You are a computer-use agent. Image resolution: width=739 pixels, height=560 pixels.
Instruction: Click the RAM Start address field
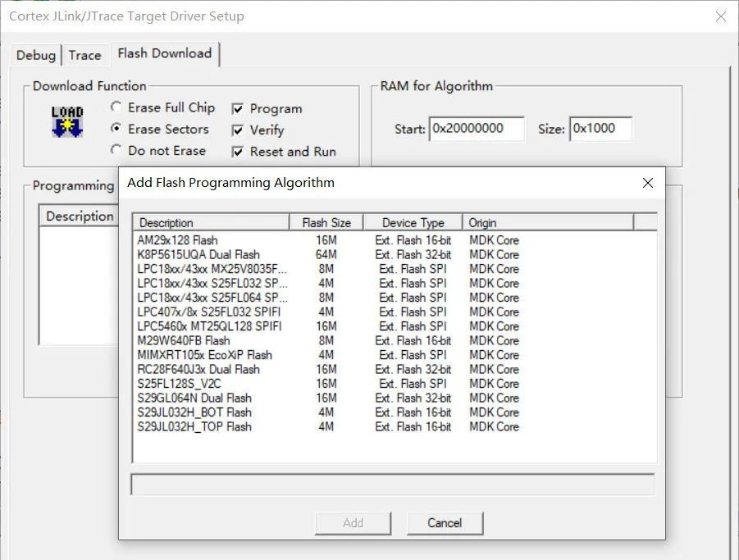(x=477, y=129)
